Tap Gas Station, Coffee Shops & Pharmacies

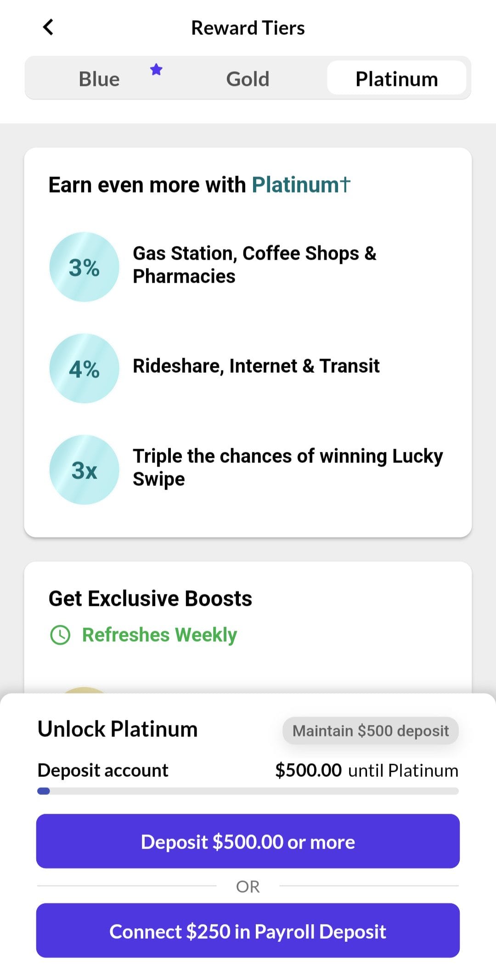tap(254, 265)
